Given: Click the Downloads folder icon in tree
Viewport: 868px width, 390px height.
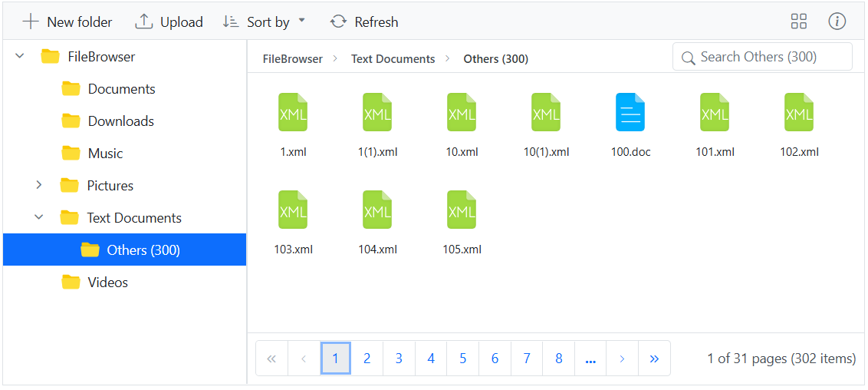Looking at the screenshot, I should [x=71, y=121].
